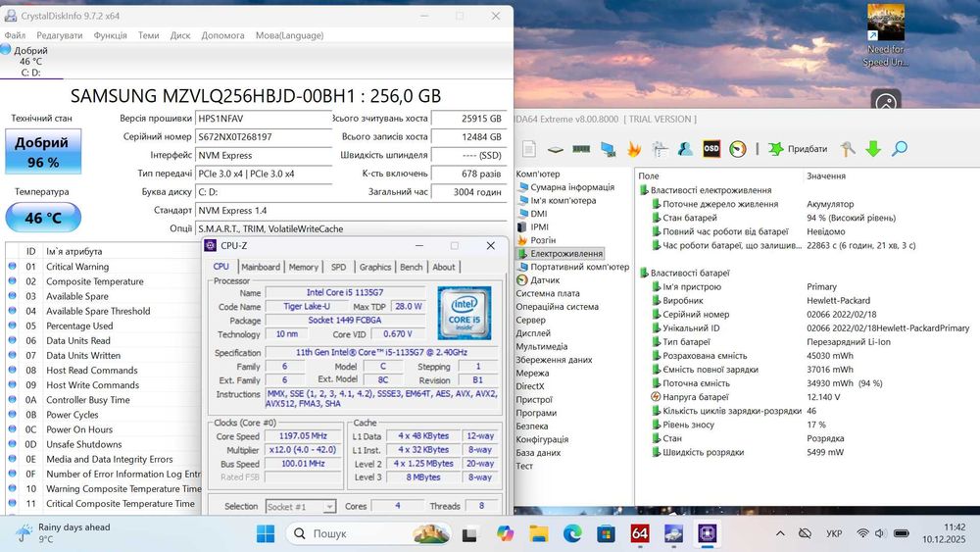This screenshot has height=552, width=980.
Task: Click the green download arrow in AIDA64
Action: (874, 149)
